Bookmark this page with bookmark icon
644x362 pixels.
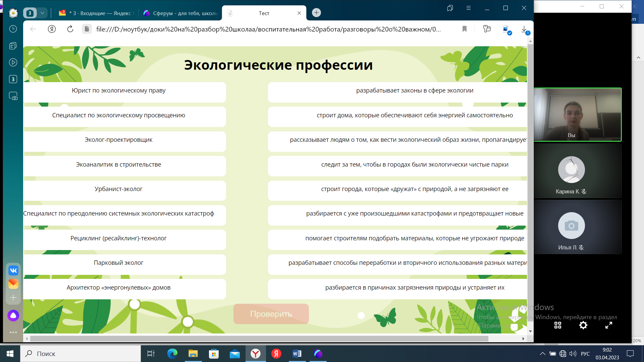click(465, 29)
